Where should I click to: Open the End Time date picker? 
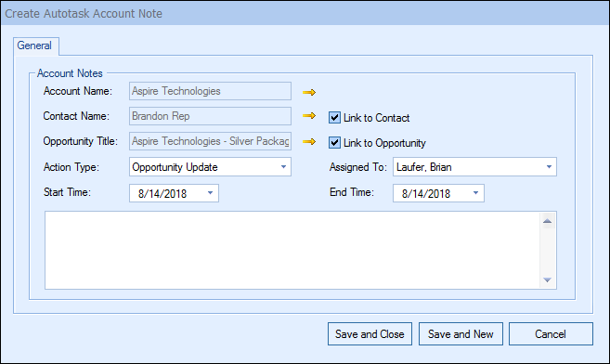(x=475, y=193)
